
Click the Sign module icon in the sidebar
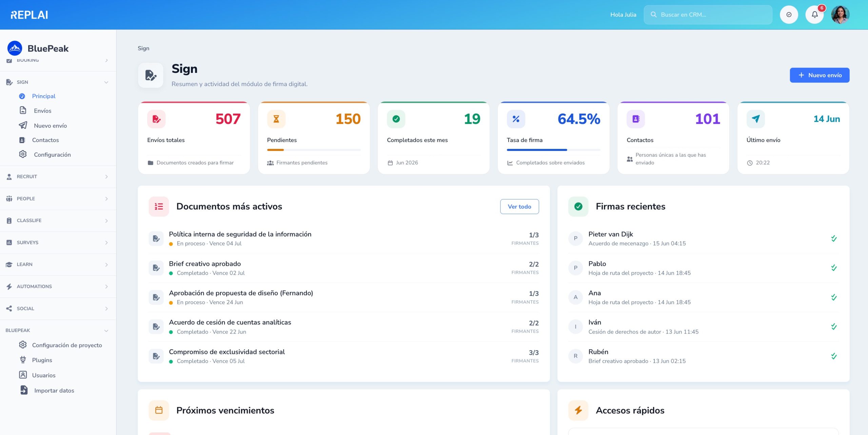[9, 82]
